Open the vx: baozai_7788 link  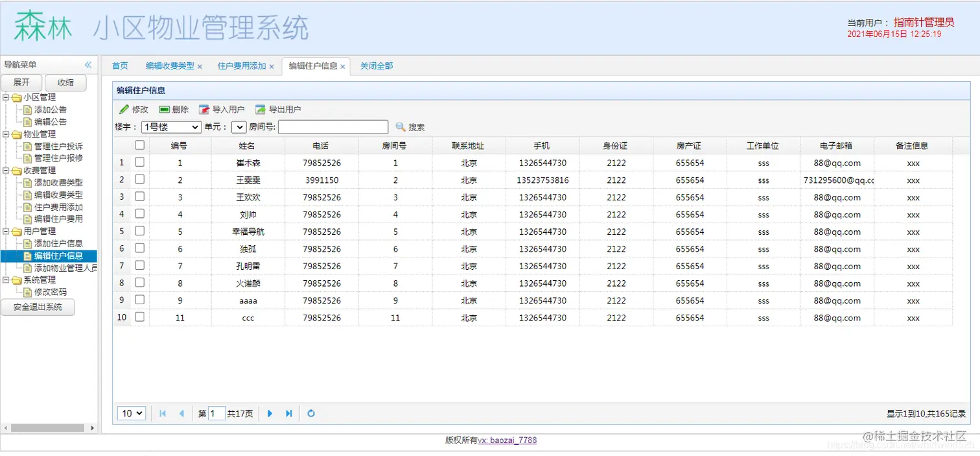(x=507, y=440)
